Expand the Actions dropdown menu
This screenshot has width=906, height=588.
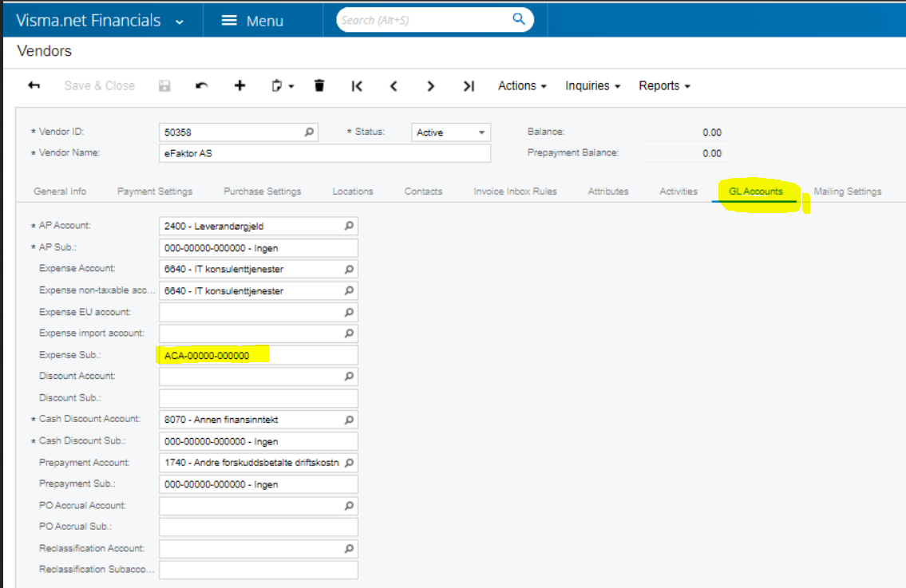522,86
